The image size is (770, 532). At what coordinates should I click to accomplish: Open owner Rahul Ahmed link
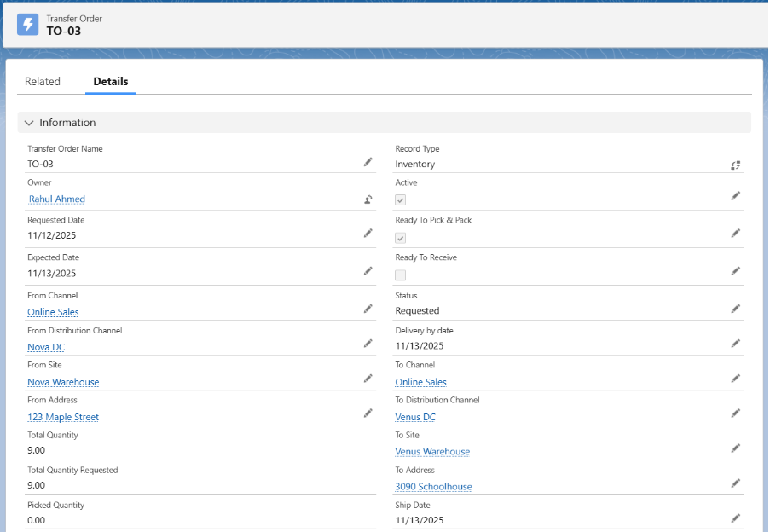(57, 199)
